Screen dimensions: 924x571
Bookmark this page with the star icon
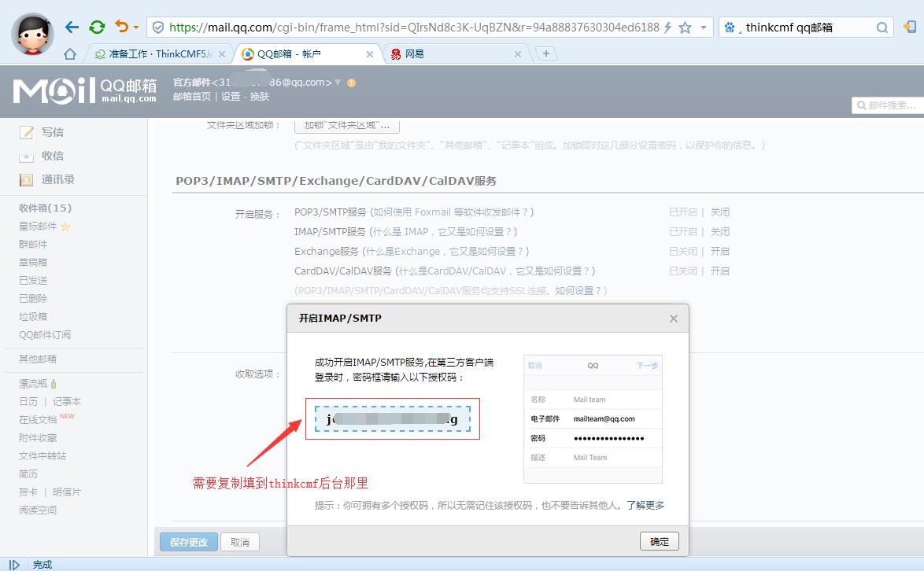click(685, 27)
